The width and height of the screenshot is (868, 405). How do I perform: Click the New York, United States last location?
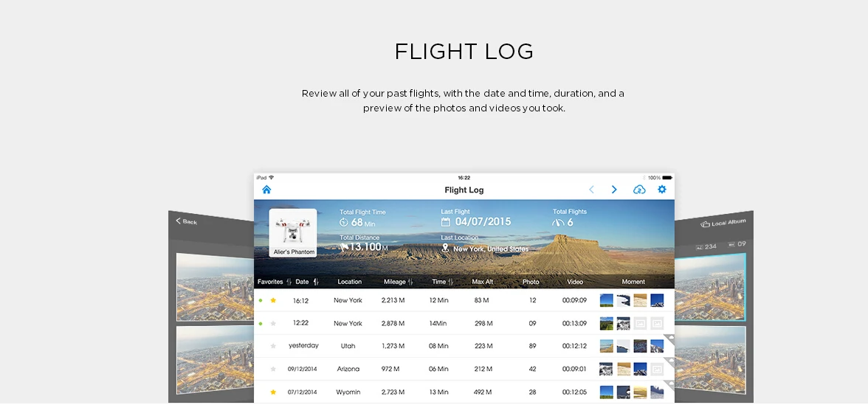[491, 249]
